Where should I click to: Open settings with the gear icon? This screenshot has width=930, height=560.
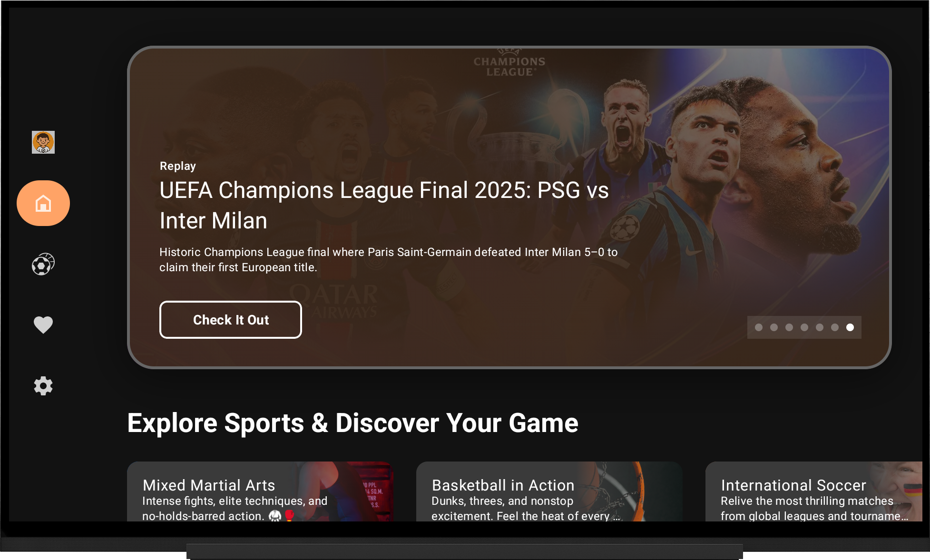pos(43,386)
